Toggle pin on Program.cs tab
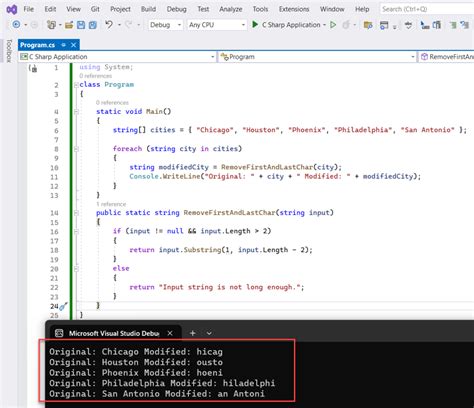This screenshot has width=474, height=408. pyautogui.click(x=63, y=45)
